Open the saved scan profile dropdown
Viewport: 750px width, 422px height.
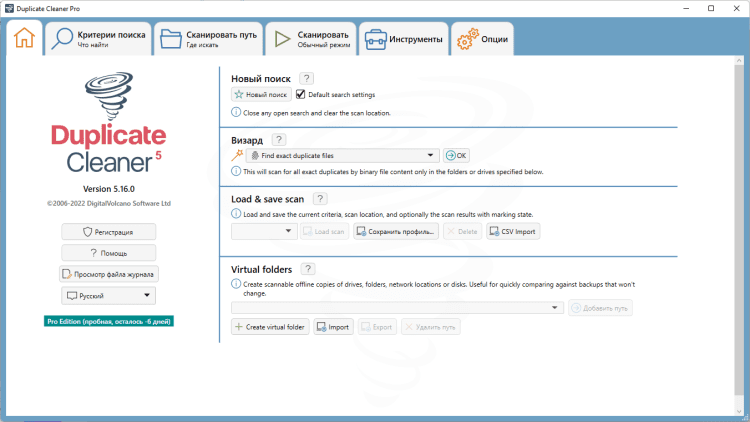pyautogui.click(x=264, y=231)
